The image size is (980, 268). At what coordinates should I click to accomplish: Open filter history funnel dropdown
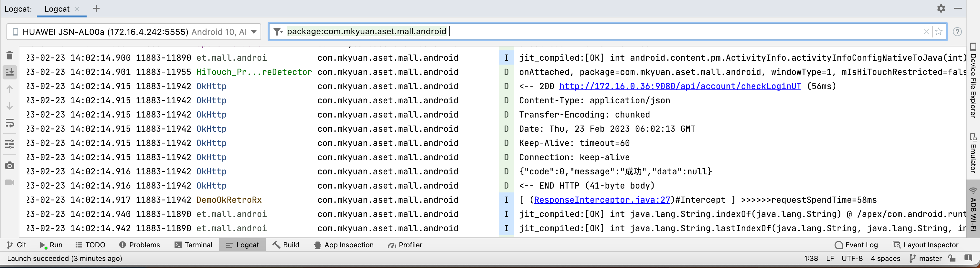[x=279, y=32]
